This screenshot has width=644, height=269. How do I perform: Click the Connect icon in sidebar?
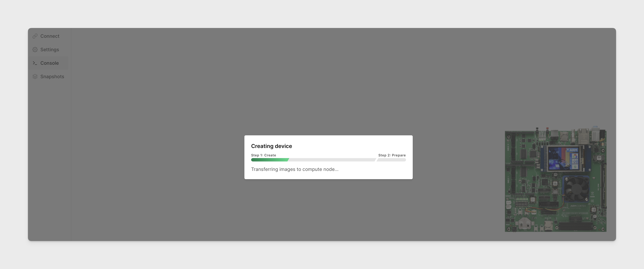tap(35, 36)
